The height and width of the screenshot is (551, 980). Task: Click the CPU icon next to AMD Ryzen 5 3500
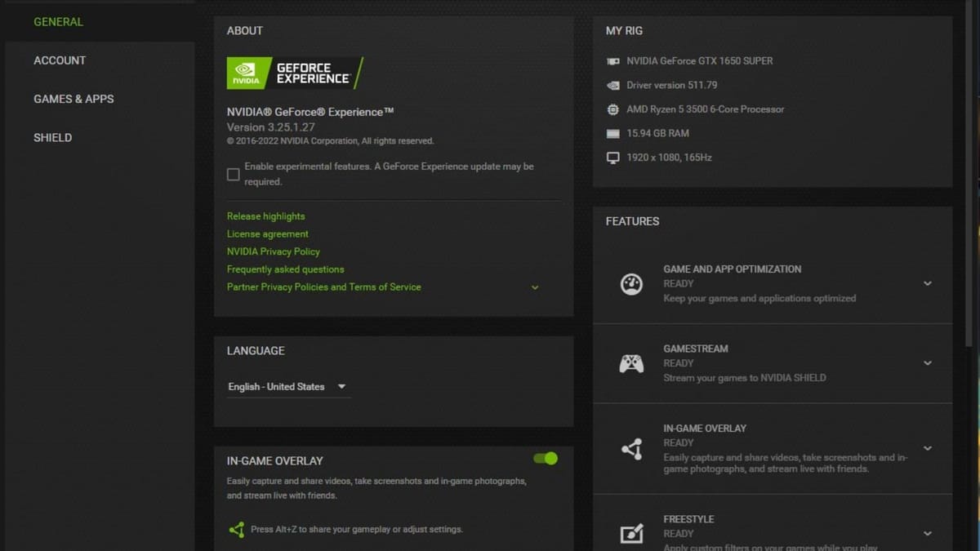point(614,109)
